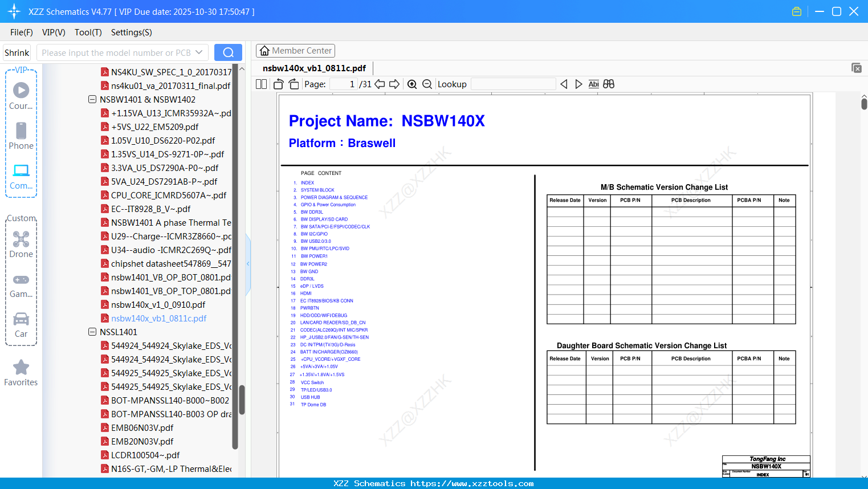Open the LCDR100504~.pdf file
The height and width of the screenshot is (489, 868).
(x=145, y=455)
